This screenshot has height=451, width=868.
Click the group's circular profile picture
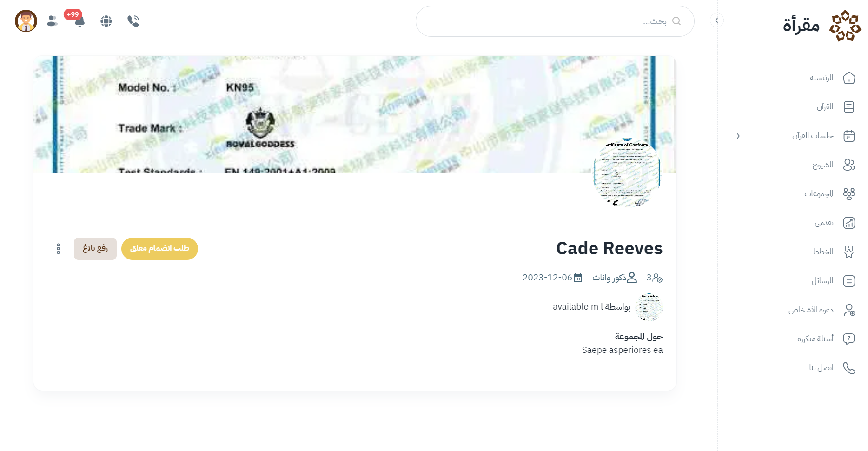[627, 173]
